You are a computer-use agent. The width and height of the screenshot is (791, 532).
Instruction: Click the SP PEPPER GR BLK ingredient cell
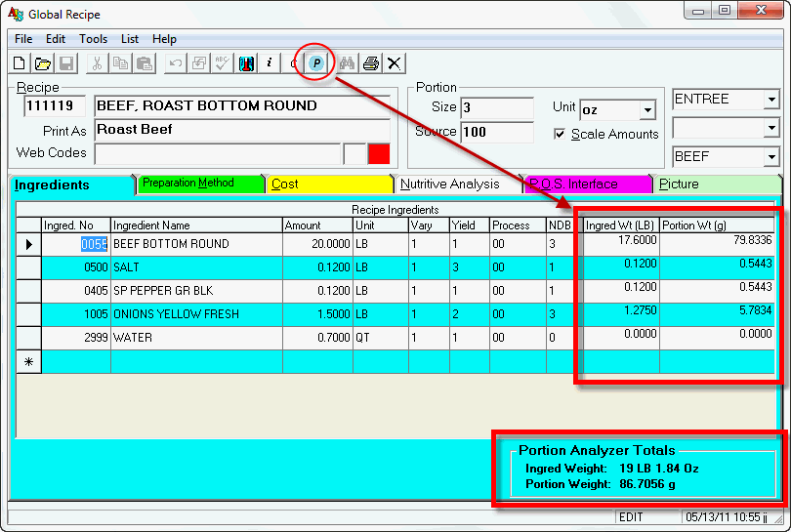point(196,291)
